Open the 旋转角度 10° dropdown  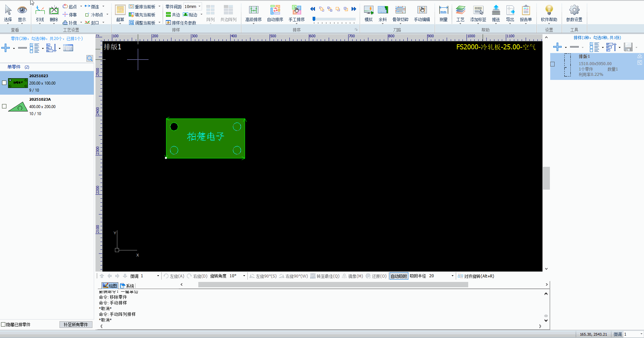244,276
